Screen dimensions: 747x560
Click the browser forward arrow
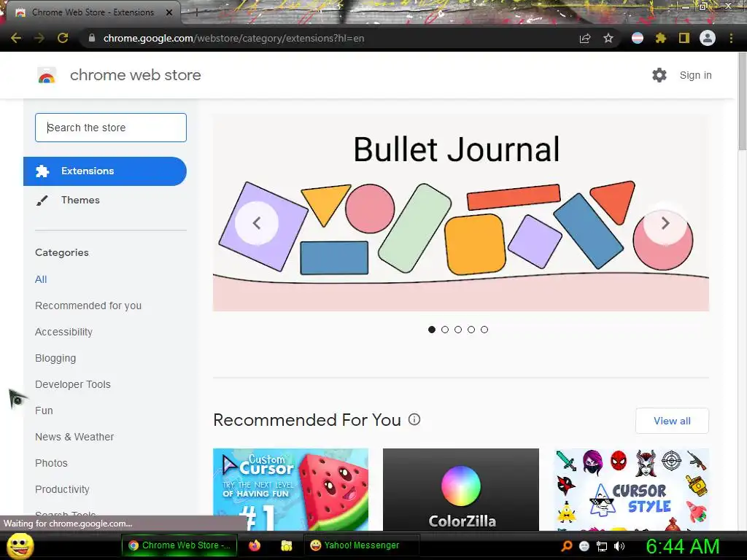pyautogui.click(x=39, y=38)
